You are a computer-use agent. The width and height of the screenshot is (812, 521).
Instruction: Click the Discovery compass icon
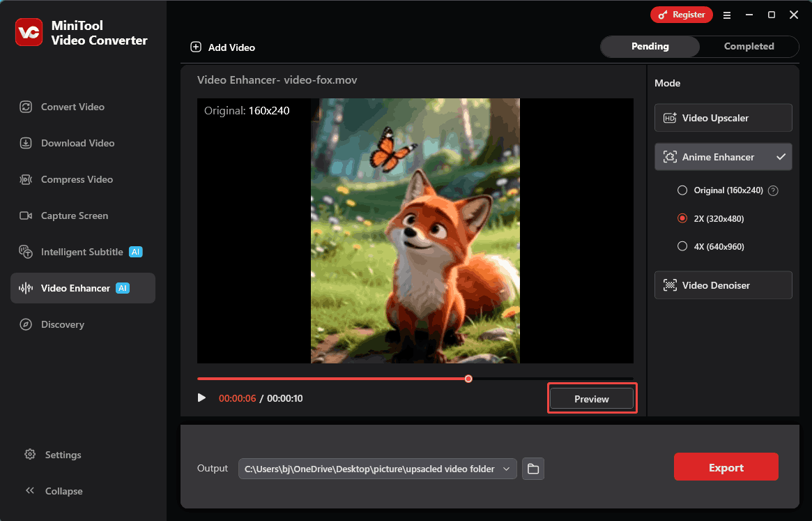(26, 324)
